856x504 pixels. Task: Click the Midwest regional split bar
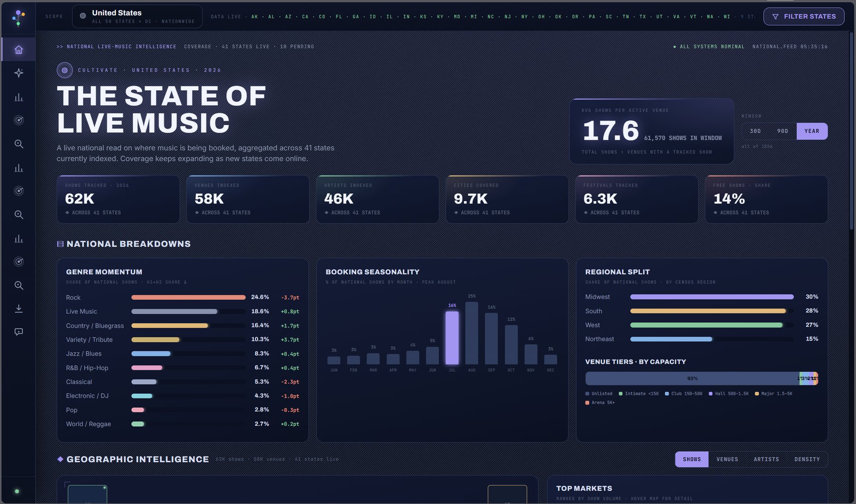click(x=712, y=297)
